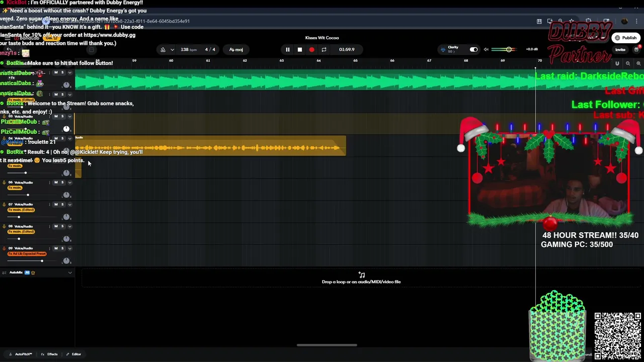Toggle the magnet snap-to-grid icon
This screenshot has width=644, height=362.
pyautogui.click(x=617, y=63)
